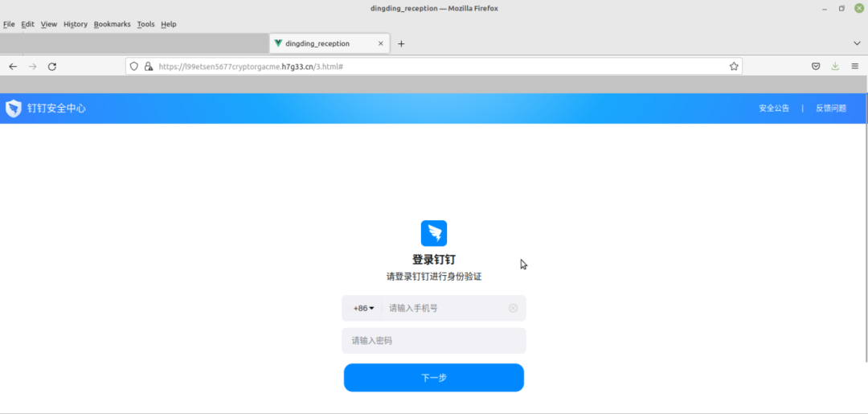Click the 钉钉安全中心 header title
Screen dimensions: 868x414
pos(56,109)
